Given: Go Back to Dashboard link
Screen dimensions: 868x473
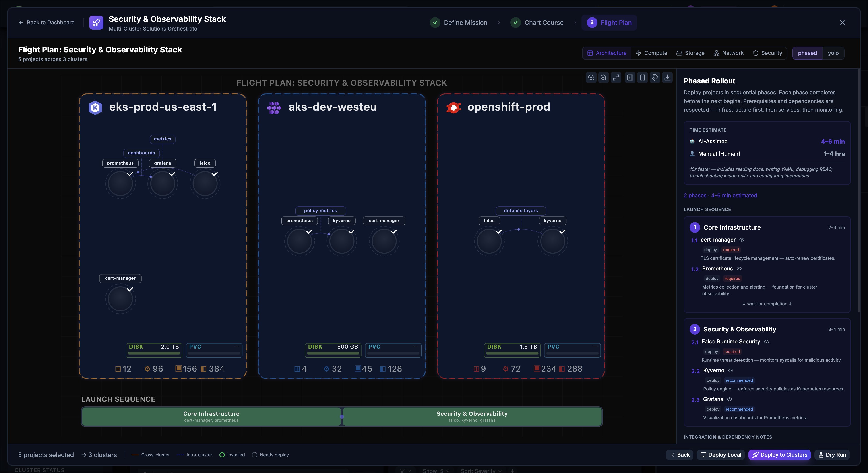Looking at the screenshot, I should pos(46,23).
